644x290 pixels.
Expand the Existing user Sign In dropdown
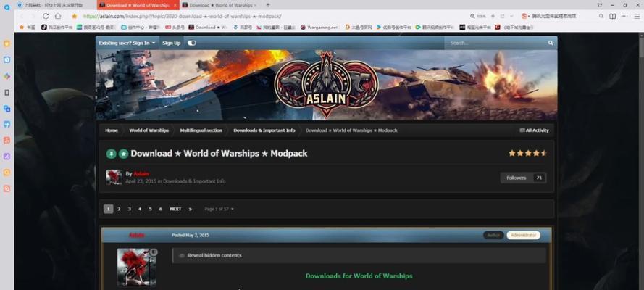coord(127,43)
